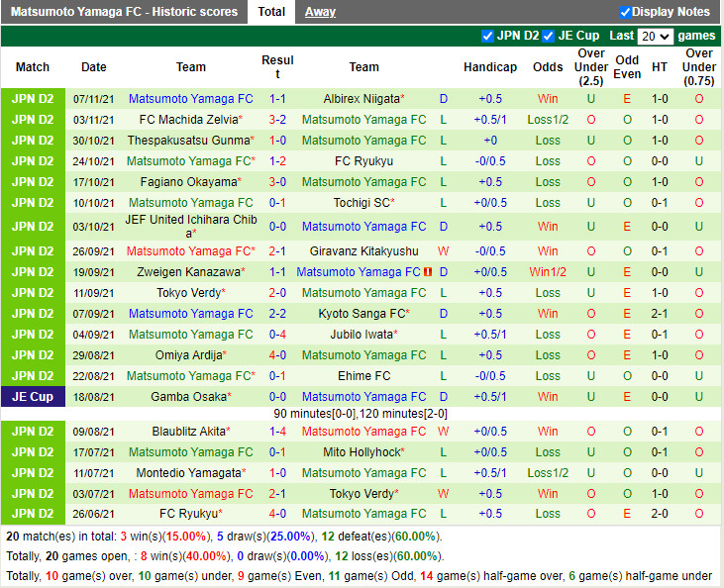The height and width of the screenshot is (588, 724).
Task: Open Thespakusatsu Gunma team link
Action: 188,141
